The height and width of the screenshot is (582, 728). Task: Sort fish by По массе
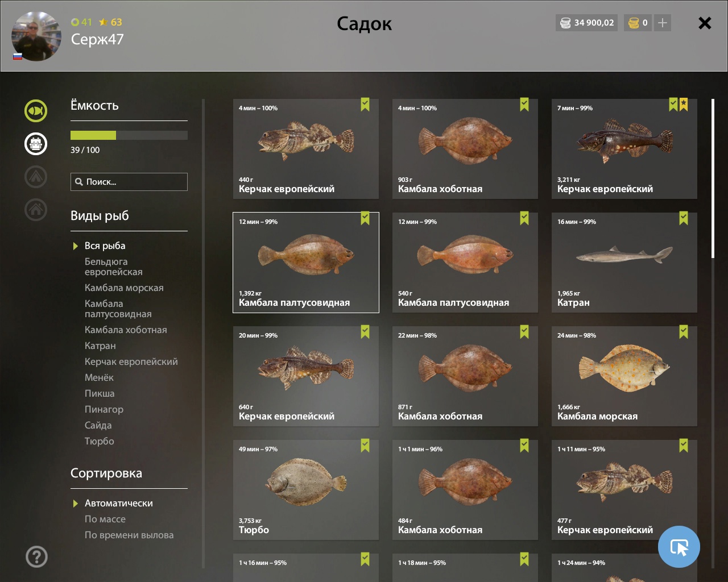coord(105,519)
